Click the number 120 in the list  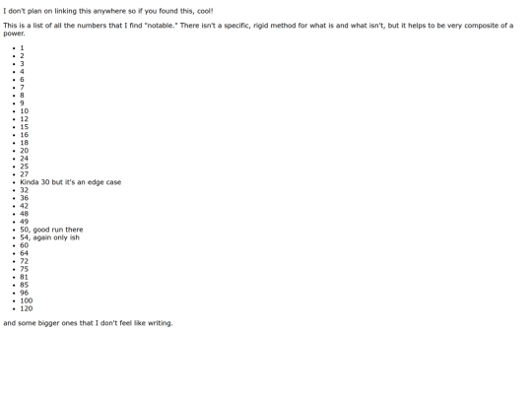point(27,308)
